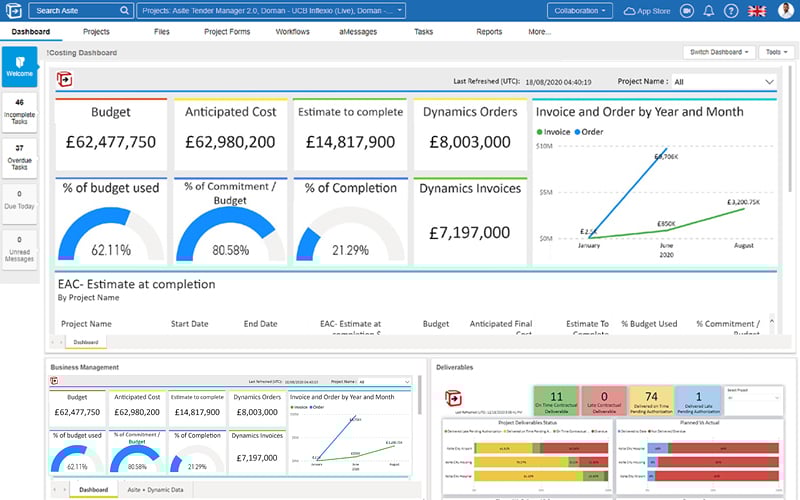Open the Tools dropdown

point(777,52)
